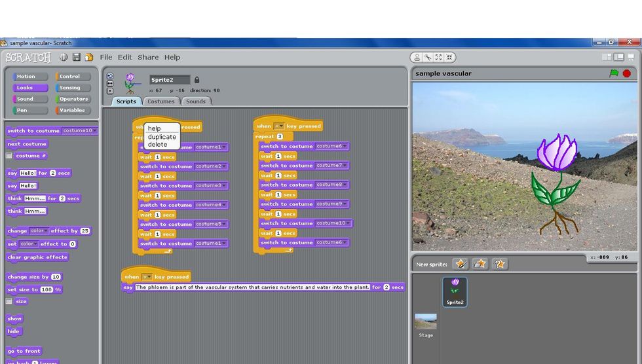Open costume10 dropdown in palette switch block
This screenshot has width=642, height=364.
tap(95, 130)
